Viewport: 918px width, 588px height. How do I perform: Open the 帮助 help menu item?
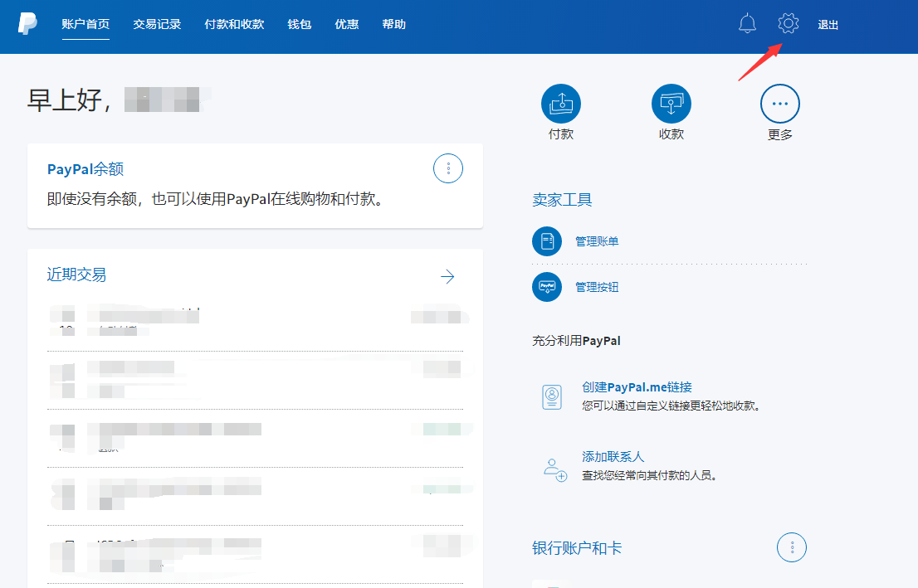click(x=394, y=24)
